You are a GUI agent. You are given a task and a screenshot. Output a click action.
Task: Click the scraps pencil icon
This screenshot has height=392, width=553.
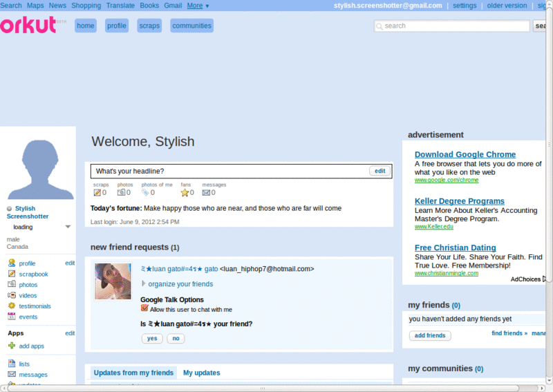tap(97, 193)
